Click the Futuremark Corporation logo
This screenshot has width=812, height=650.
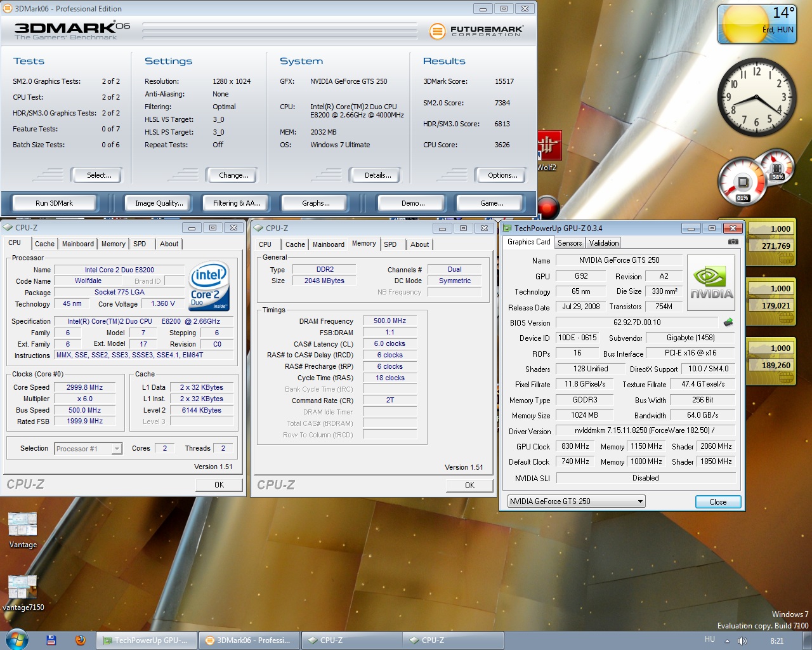click(476, 30)
